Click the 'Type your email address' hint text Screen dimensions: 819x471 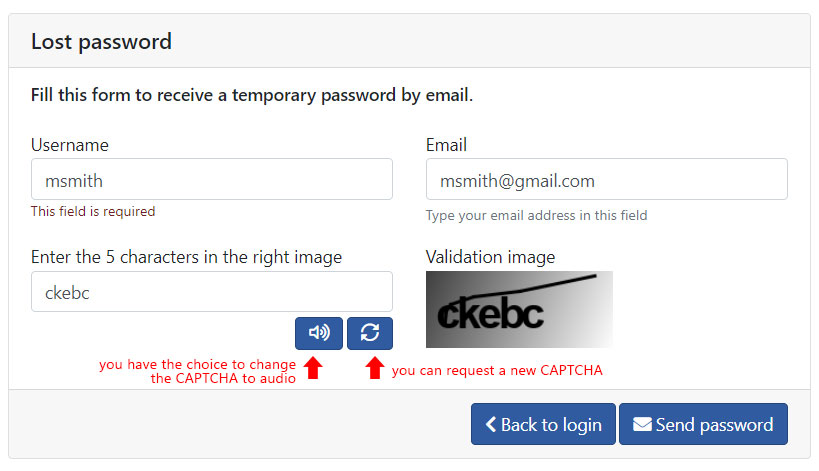[x=536, y=215]
